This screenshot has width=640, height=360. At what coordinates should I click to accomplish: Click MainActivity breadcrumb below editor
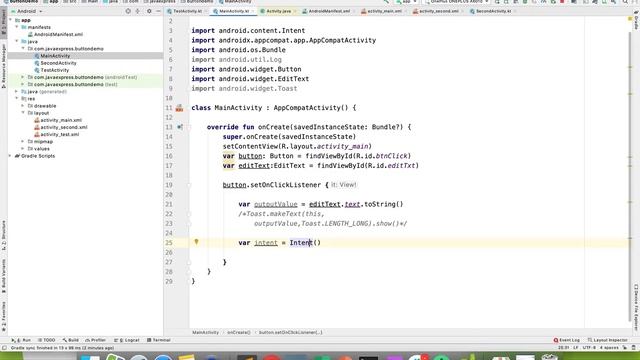pos(205,333)
